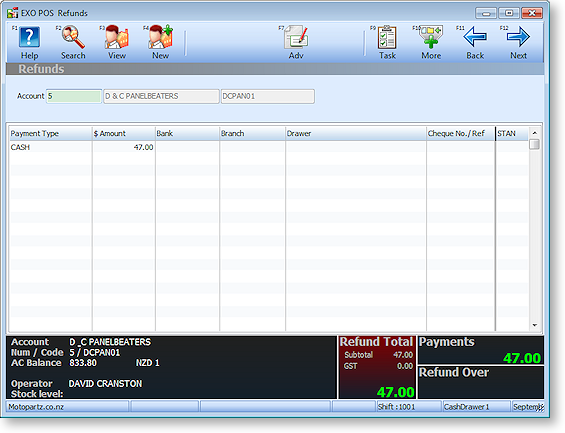This screenshot has height=433, width=565.
Task: Click the DCPAN01 account code field
Action: click(268, 96)
